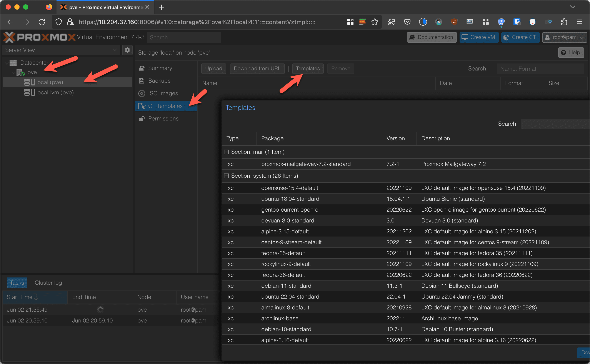Open a new browser tab
590x364 pixels.
[x=162, y=7]
